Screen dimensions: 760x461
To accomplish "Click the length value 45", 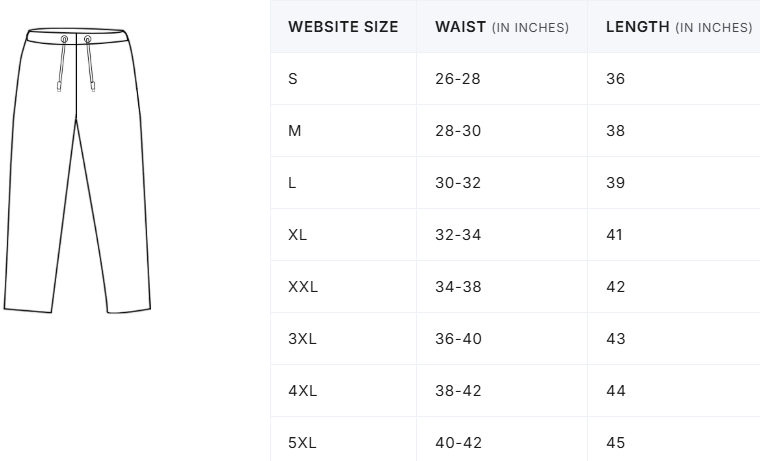I will (x=615, y=443).
